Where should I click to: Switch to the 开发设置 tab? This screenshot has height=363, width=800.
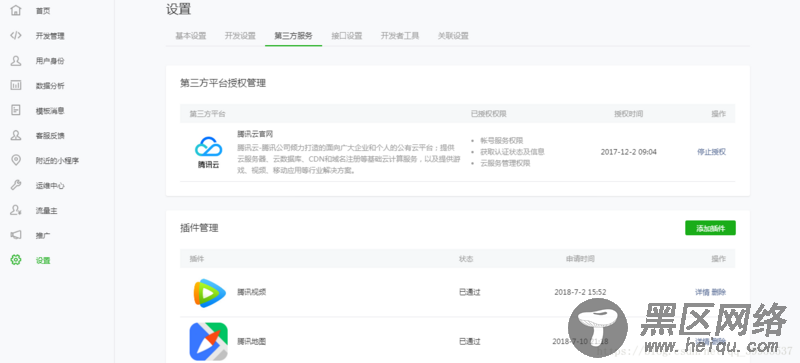(240, 36)
